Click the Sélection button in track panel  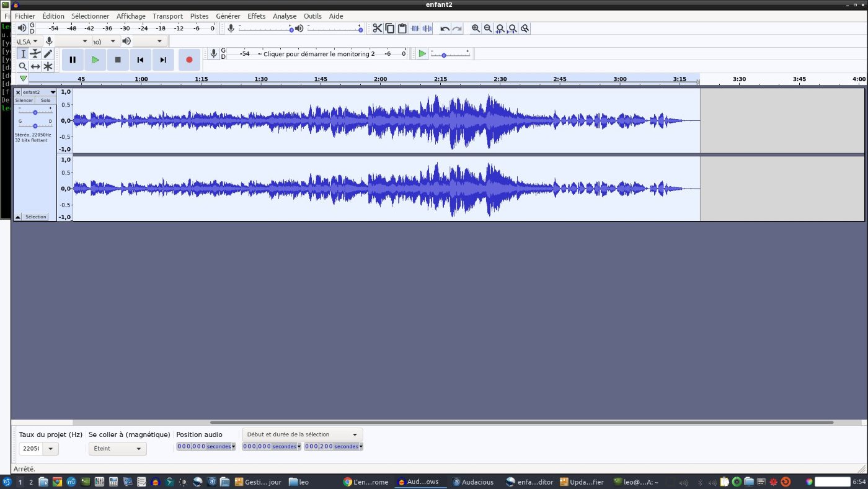tap(36, 217)
